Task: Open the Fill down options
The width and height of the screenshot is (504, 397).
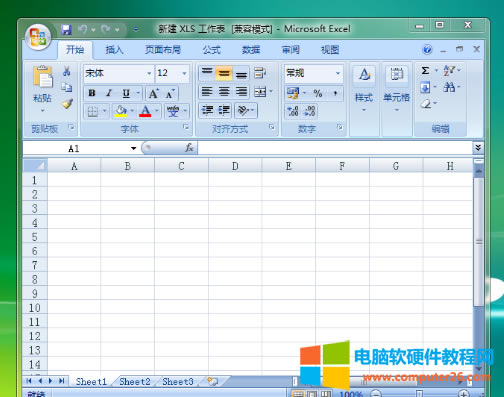Action: click(x=425, y=88)
